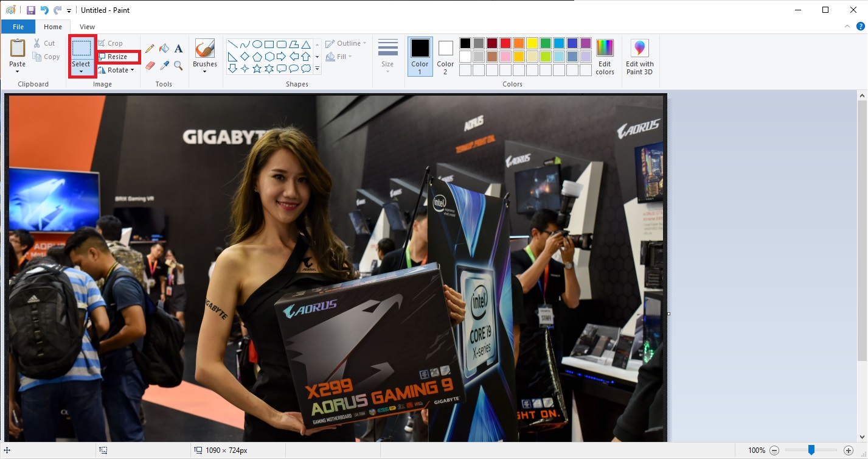Click the zoom in plus button
The width and height of the screenshot is (868, 459).
[x=849, y=450]
